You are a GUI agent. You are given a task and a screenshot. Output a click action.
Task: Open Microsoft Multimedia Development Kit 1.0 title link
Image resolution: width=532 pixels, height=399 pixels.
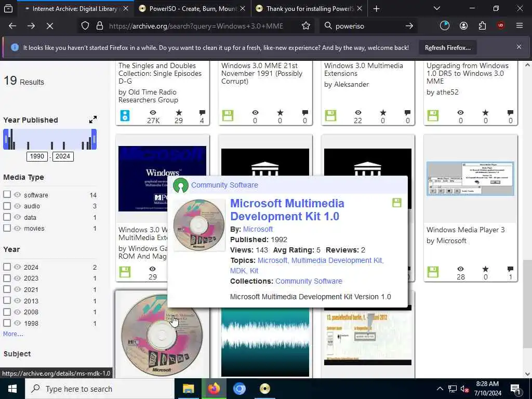(287, 210)
